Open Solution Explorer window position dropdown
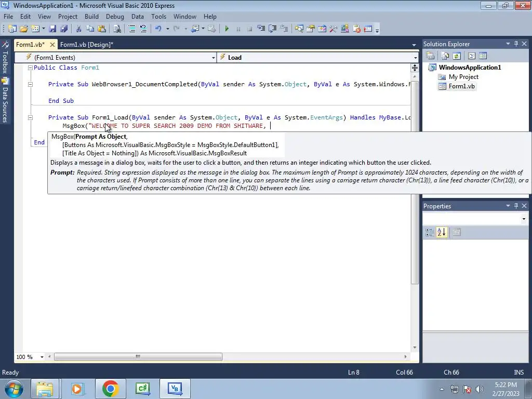Viewport: 532px width, 399px height. 508,44
